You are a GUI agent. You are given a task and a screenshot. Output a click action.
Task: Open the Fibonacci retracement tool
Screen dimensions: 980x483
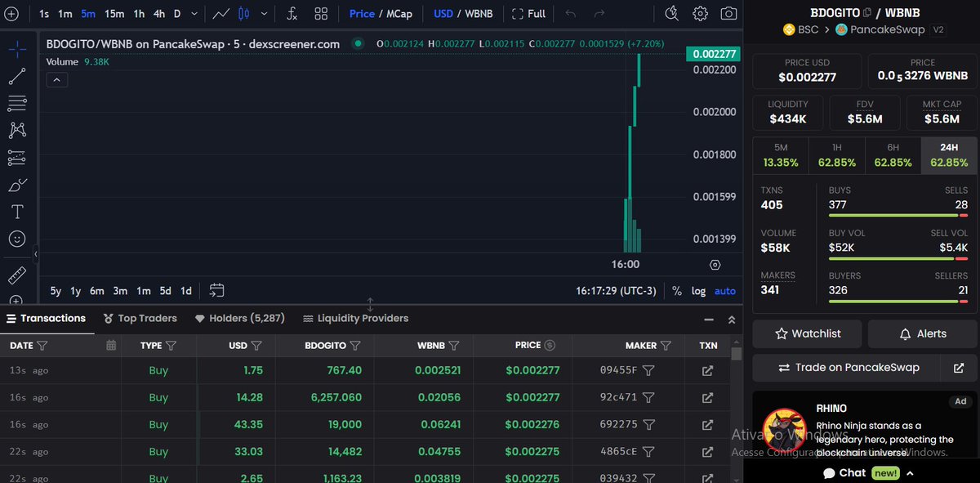[17, 103]
